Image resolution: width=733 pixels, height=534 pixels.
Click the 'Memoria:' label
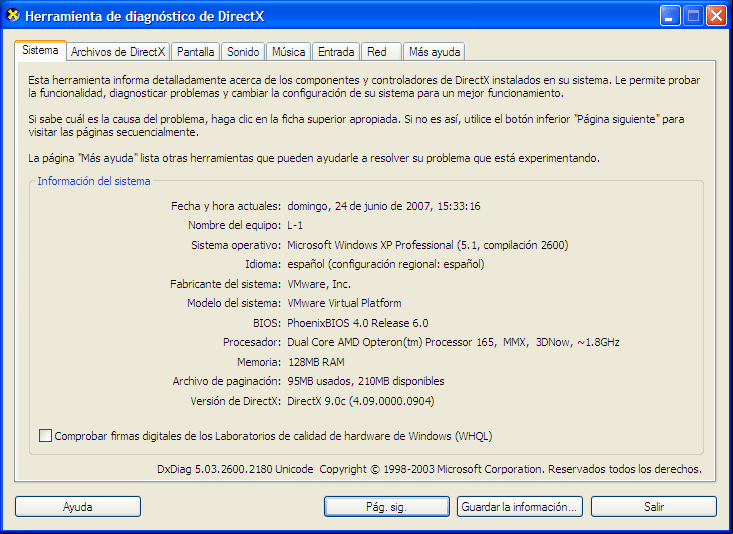tap(259, 362)
